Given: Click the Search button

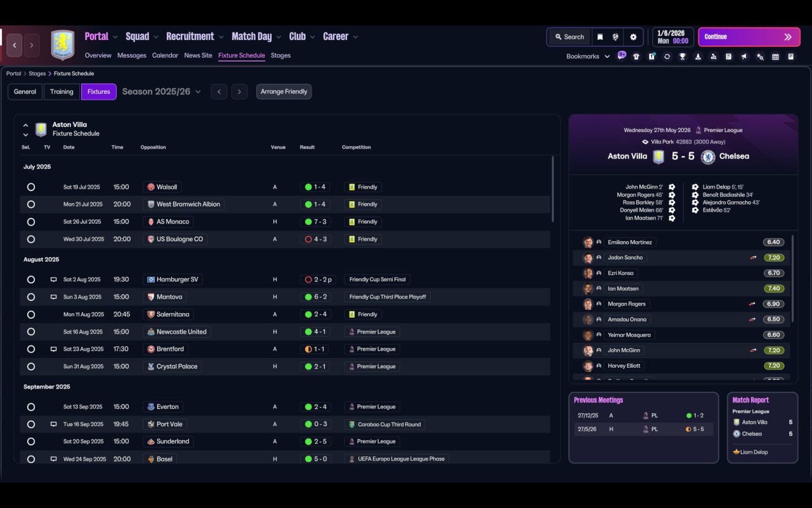Looking at the screenshot, I should coord(569,37).
